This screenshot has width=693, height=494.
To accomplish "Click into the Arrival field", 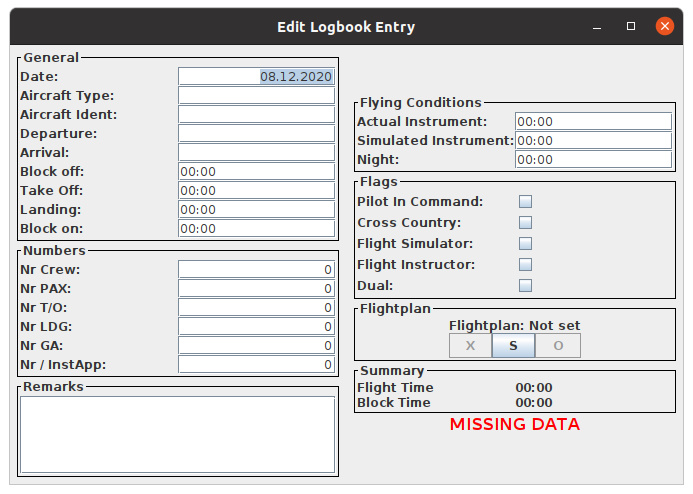I will [256, 152].
